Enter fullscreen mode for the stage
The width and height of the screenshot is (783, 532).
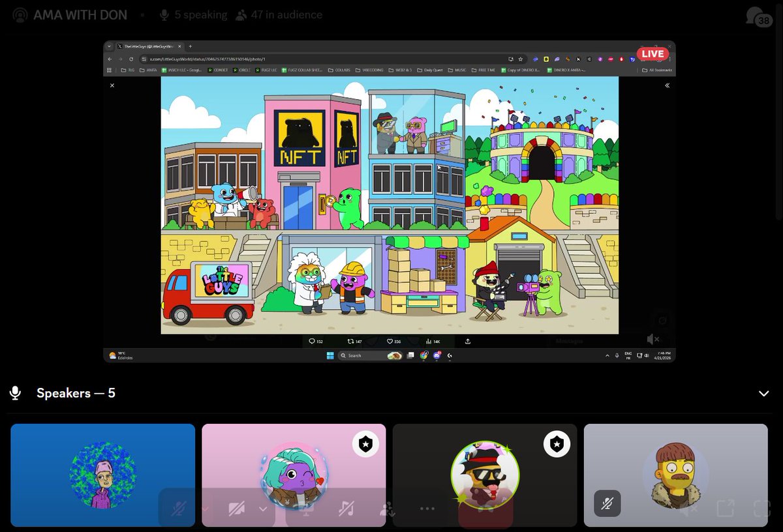pos(761,509)
